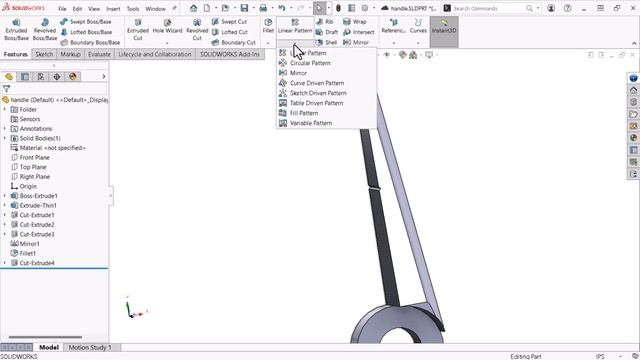Viewport: 640px width, 360px height.
Task: Expand the Boss-Extrude1 feature
Action: [x=5, y=196]
